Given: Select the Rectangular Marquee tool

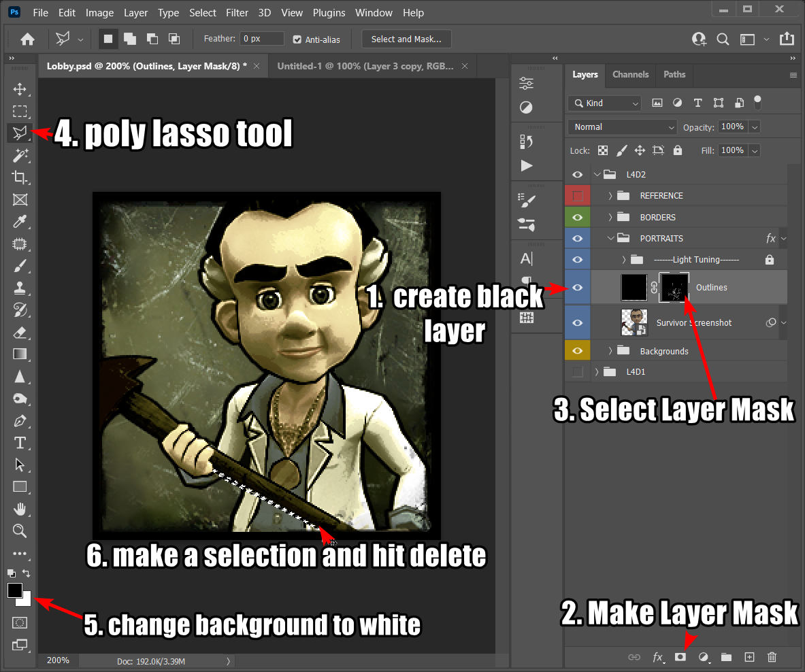Looking at the screenshot, I should [20, 112].
